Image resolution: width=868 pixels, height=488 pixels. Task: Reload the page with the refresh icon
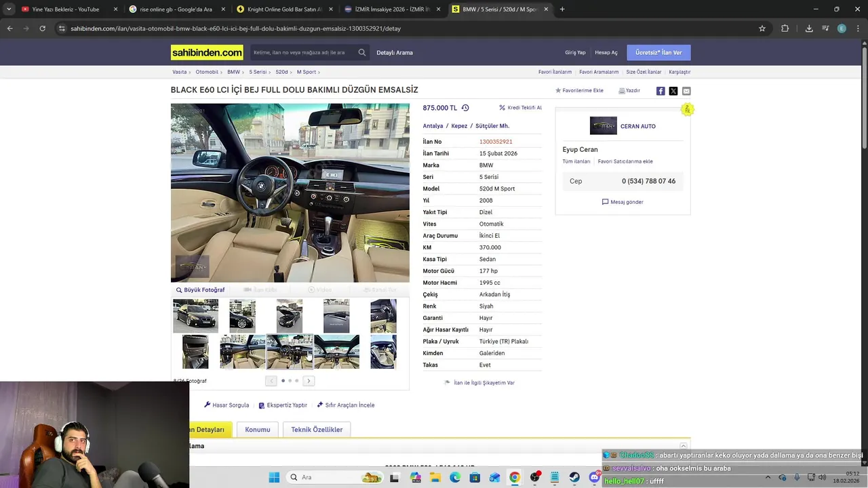coord(42,28)
